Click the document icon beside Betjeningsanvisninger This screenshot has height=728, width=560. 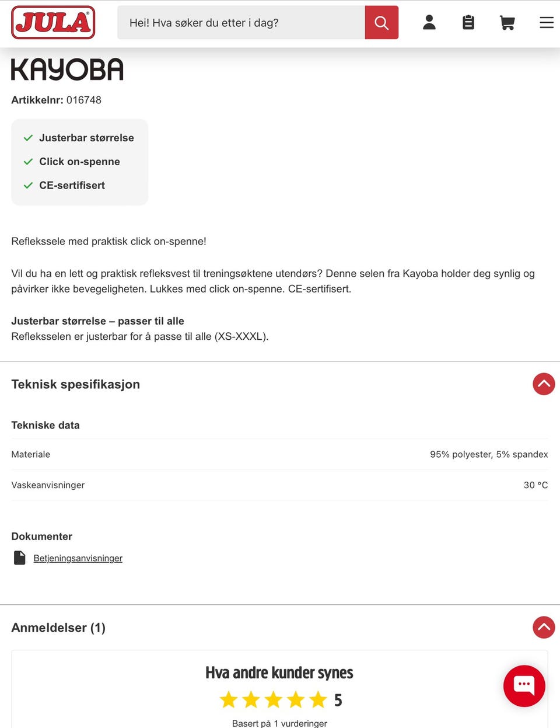coord(19,558)
